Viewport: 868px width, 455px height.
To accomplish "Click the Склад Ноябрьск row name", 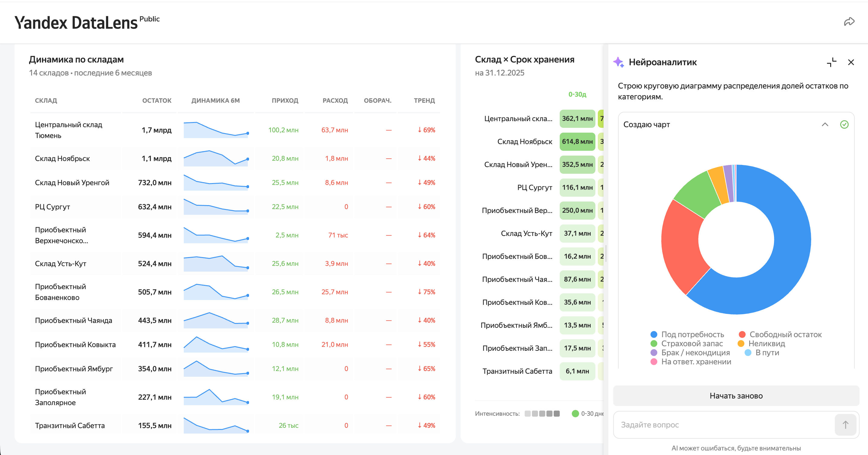I will [x=62, y=158].
